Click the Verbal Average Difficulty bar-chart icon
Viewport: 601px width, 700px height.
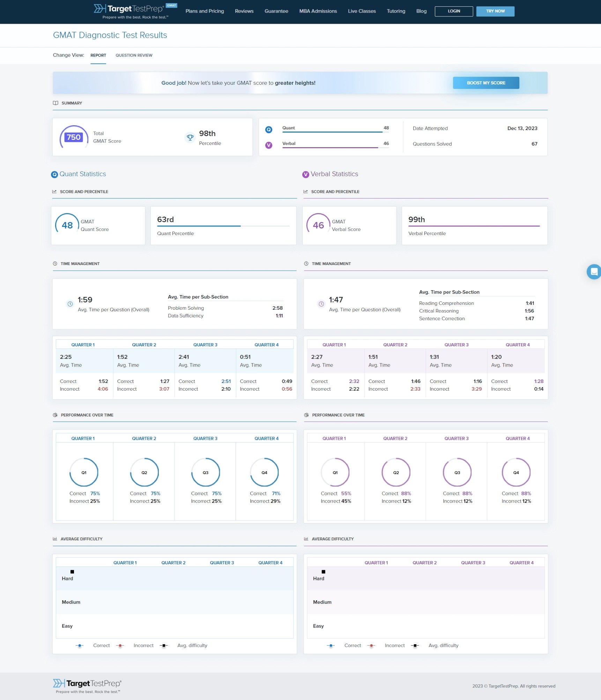pos(306,539)
